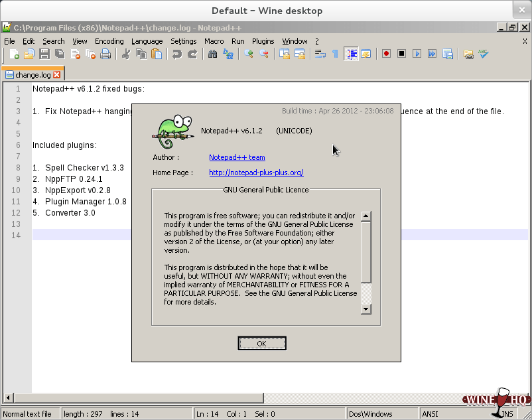
Task: Play back the recorded macro
Action: (417, 54)
